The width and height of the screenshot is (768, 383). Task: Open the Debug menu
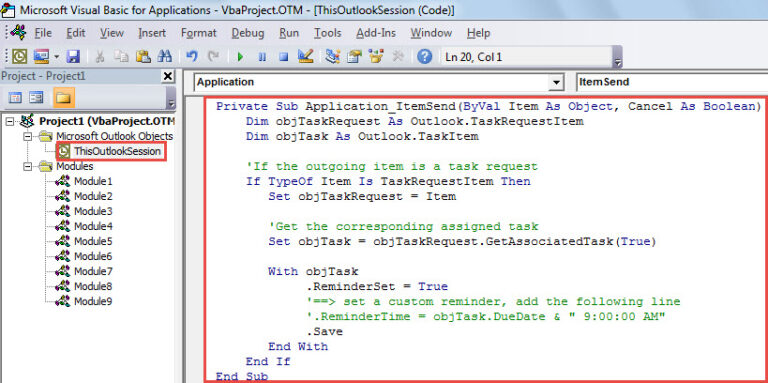[248, 33]
